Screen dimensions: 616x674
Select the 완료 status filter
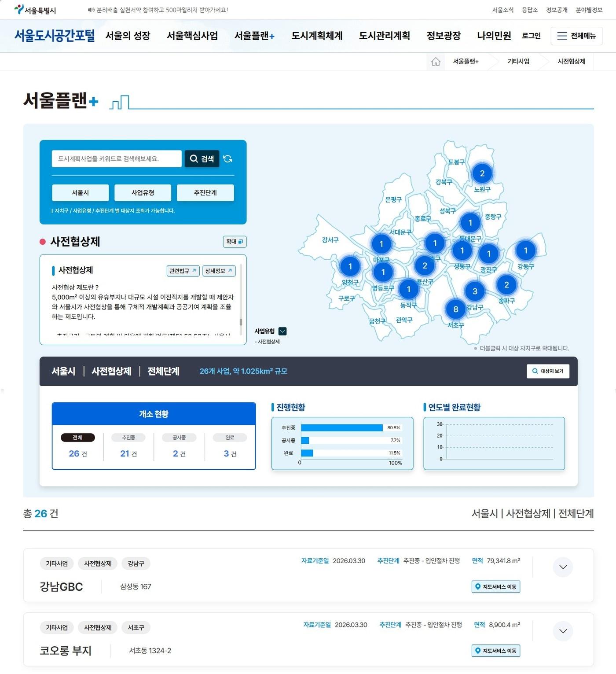coord(230,438)
